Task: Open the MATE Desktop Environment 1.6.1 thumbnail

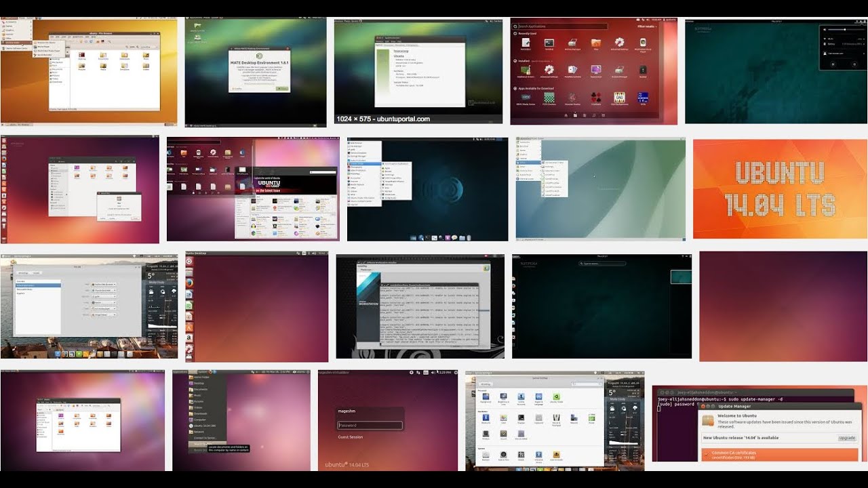Action: 256,73
